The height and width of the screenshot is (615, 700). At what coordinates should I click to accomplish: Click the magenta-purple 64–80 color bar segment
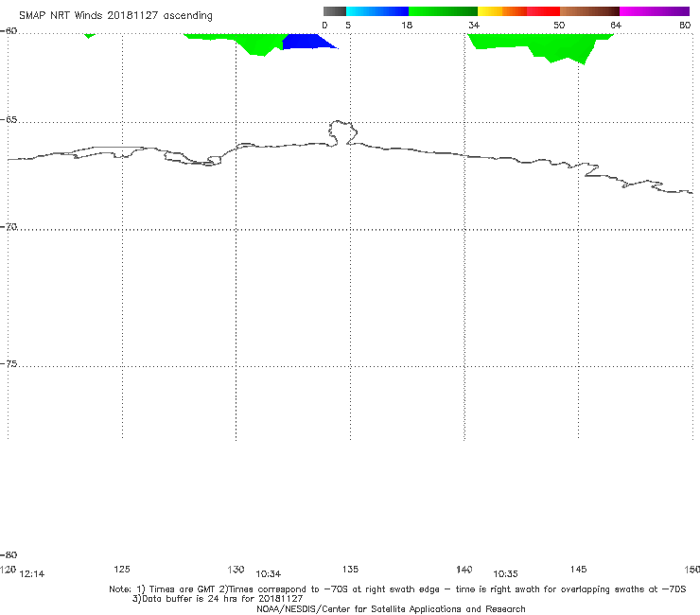coord(655,11)
